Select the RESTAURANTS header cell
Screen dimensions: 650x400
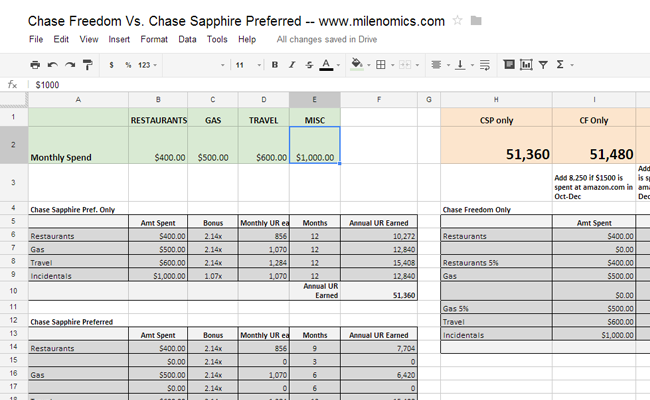point(158,117)
